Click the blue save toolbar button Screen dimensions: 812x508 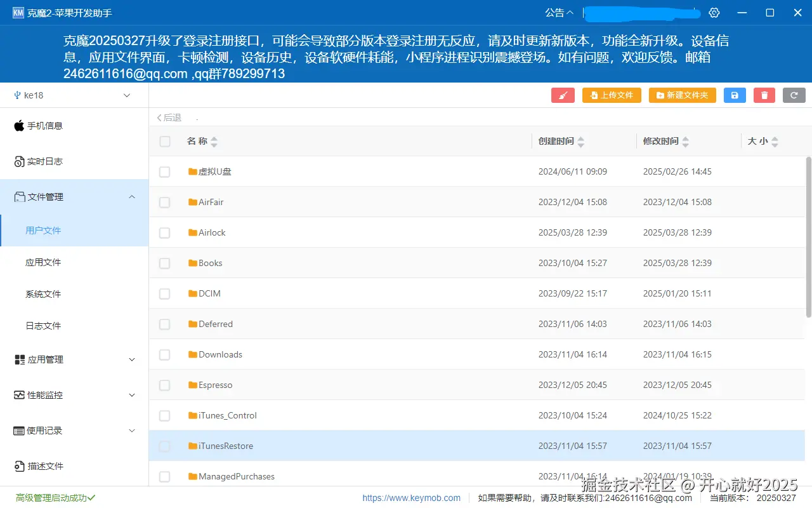tap(735, 95)
